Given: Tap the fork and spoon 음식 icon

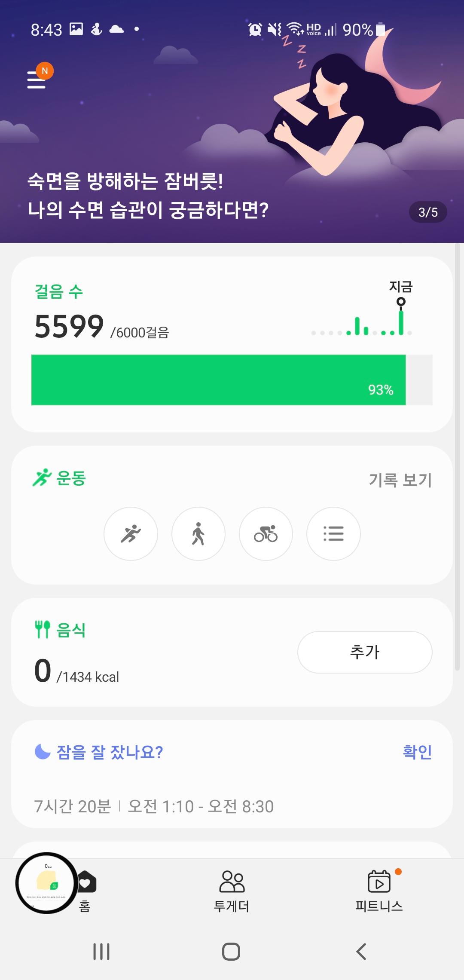Looking at the screenshot, I should click(43, 629).
